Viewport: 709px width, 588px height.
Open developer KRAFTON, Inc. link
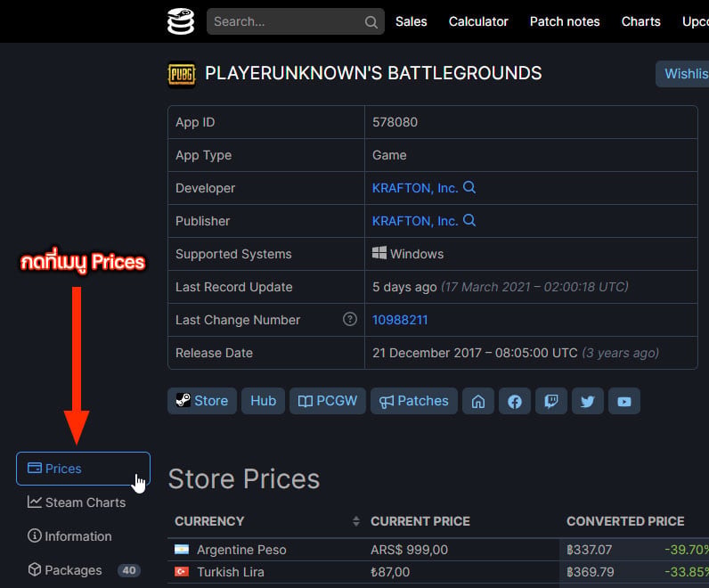(x=415, y=188)
